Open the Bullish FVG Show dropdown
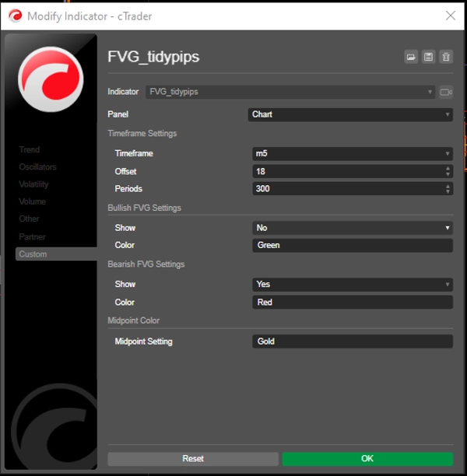Screen dimensions: 467x476 pos(352,228)
